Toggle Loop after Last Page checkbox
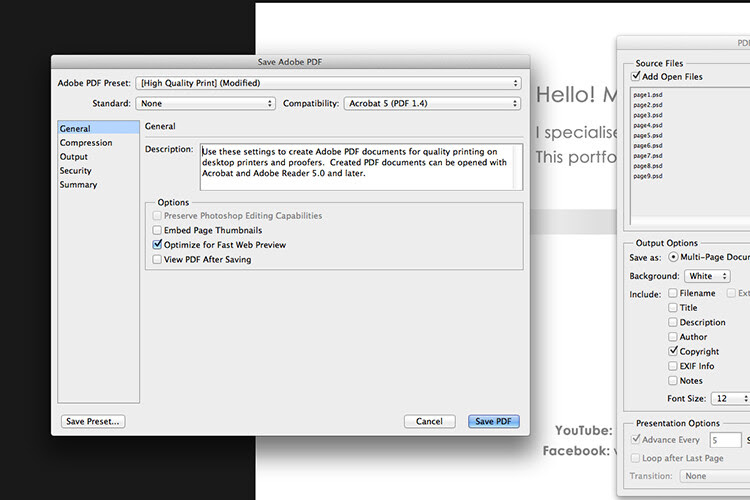Screen dimensions: 750x500 pos(635,458)
